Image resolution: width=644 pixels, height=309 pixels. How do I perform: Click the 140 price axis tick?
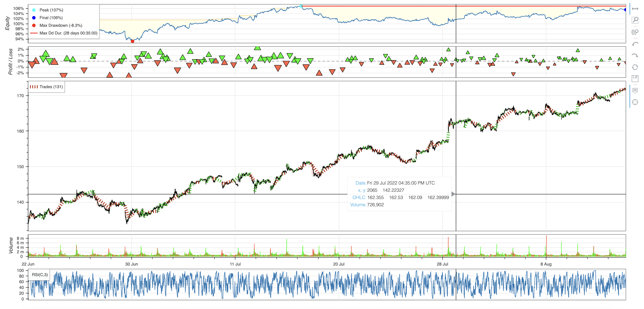coord(20,202)
